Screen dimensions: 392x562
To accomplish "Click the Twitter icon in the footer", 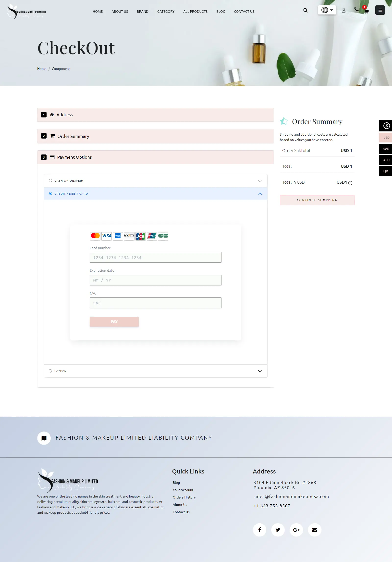I will click(x=278, y=530).
